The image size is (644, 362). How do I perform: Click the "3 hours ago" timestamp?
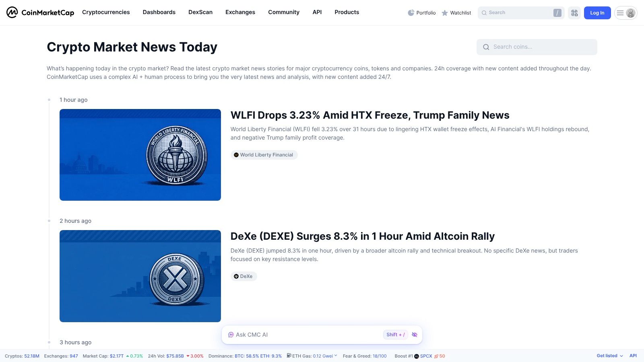(x=76, y=342)
